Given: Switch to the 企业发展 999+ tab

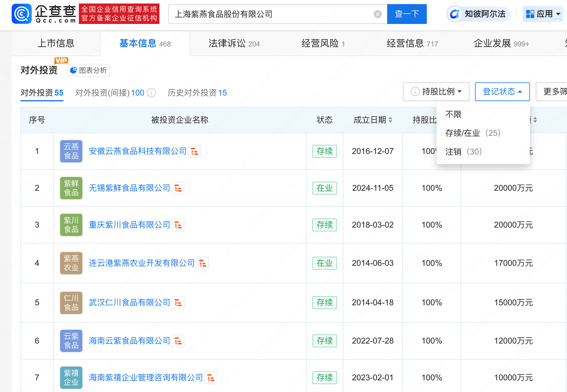Looking at the screenshot, I should click(x=501, y=43).
